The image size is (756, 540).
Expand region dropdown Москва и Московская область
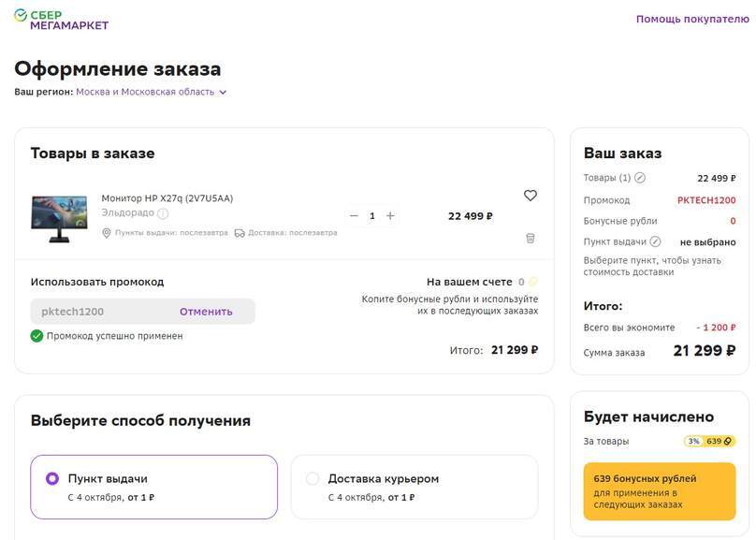(151, 92)
